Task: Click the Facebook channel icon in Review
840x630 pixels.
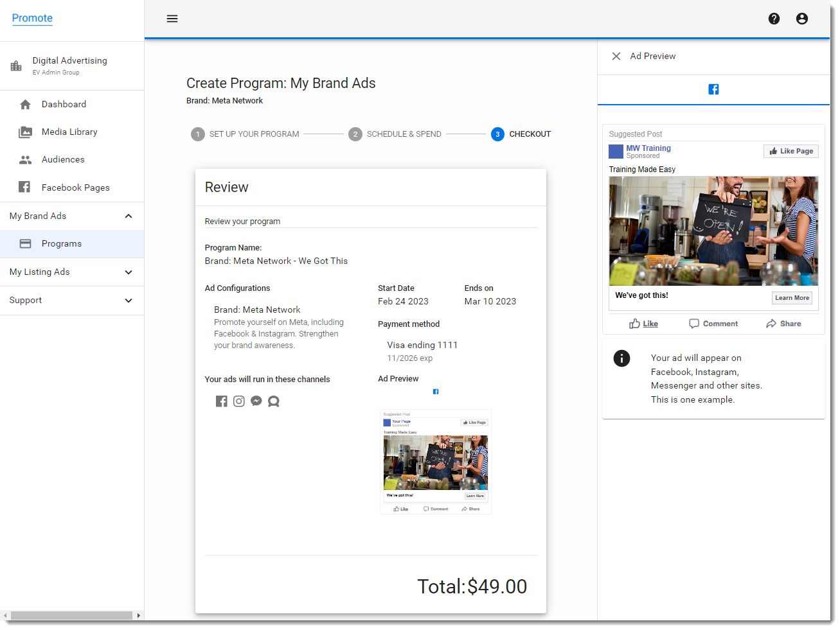Action: click(x=222, y=401)
